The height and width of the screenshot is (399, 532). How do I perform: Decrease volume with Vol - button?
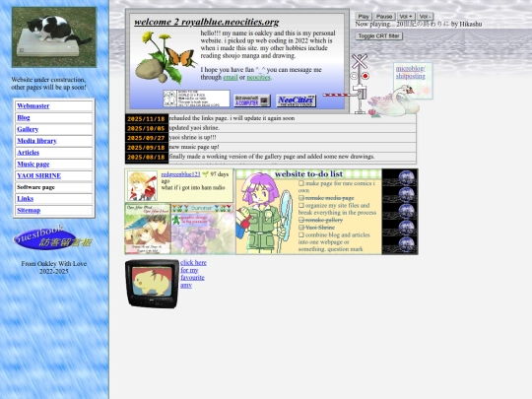[425, 17]
